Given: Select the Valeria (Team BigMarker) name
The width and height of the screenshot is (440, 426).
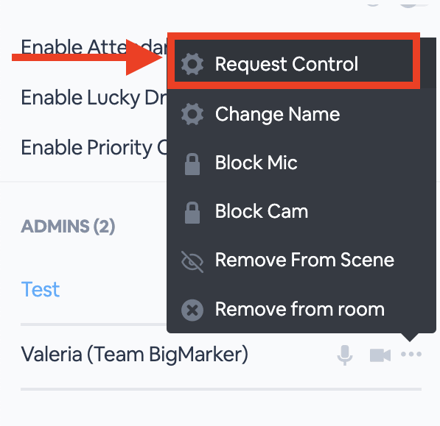Looking at the screenshot, I should point(135,355).
